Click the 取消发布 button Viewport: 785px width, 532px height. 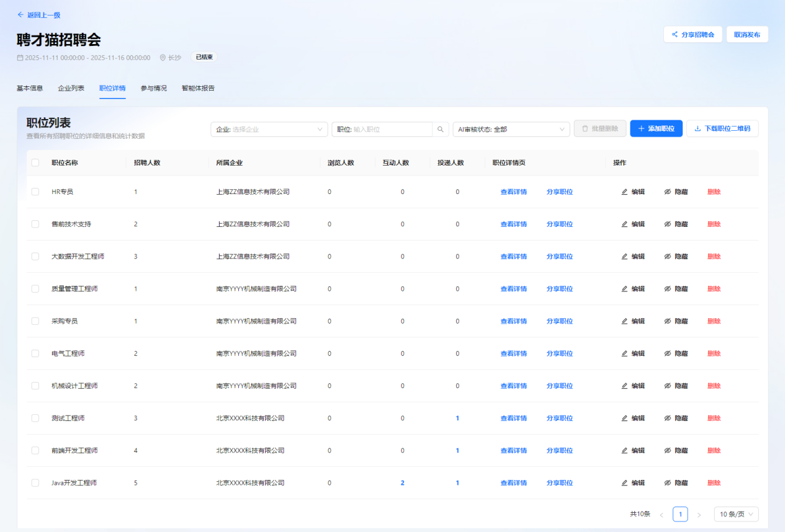click(747, 35)
